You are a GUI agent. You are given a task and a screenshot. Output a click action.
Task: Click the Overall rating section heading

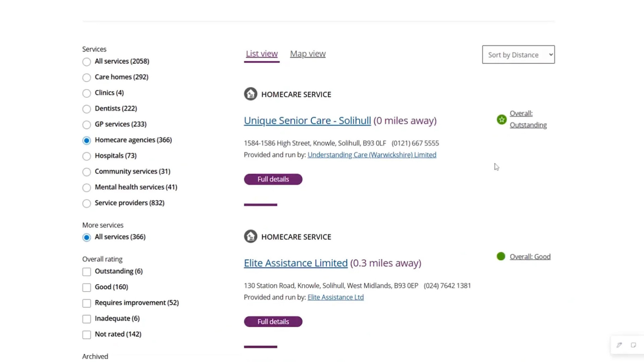pyautogui.click(x=102, y=259)
